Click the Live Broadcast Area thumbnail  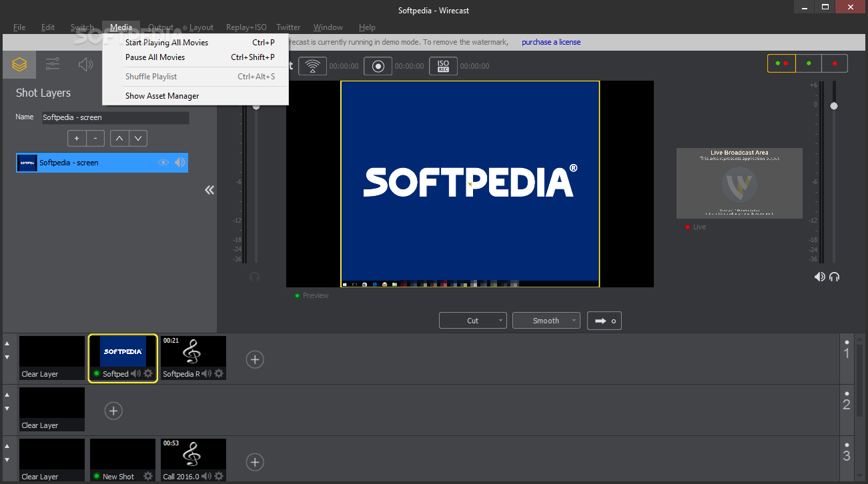(x=739, y=183)
